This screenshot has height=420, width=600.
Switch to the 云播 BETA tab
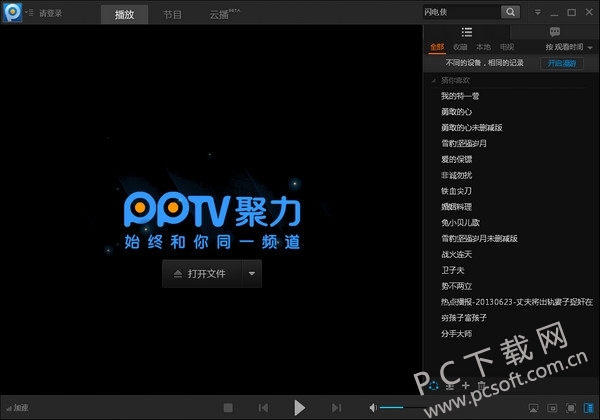pos(224,15)
